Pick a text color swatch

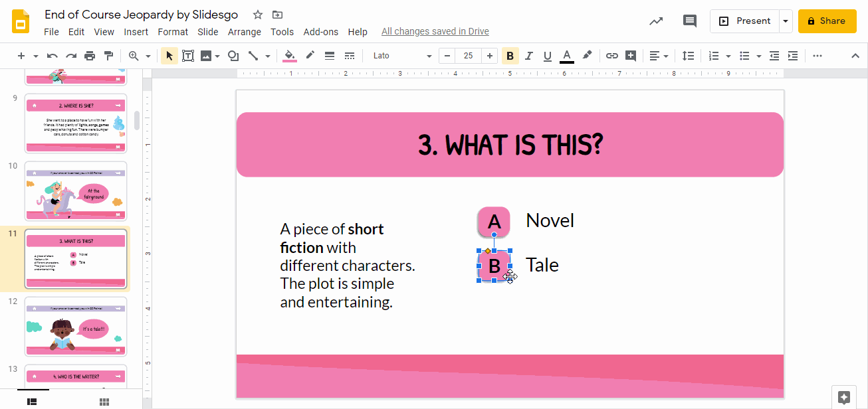(x=566, y=56)
